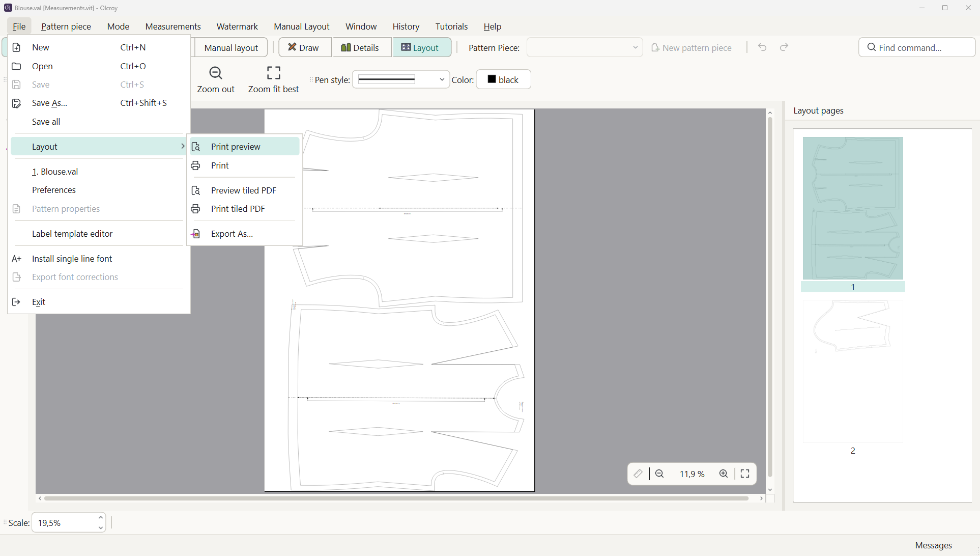
Task: Click the zoom-out magnifier in canvas overlay
Action: pyautogui.click(x=660, y=474)
